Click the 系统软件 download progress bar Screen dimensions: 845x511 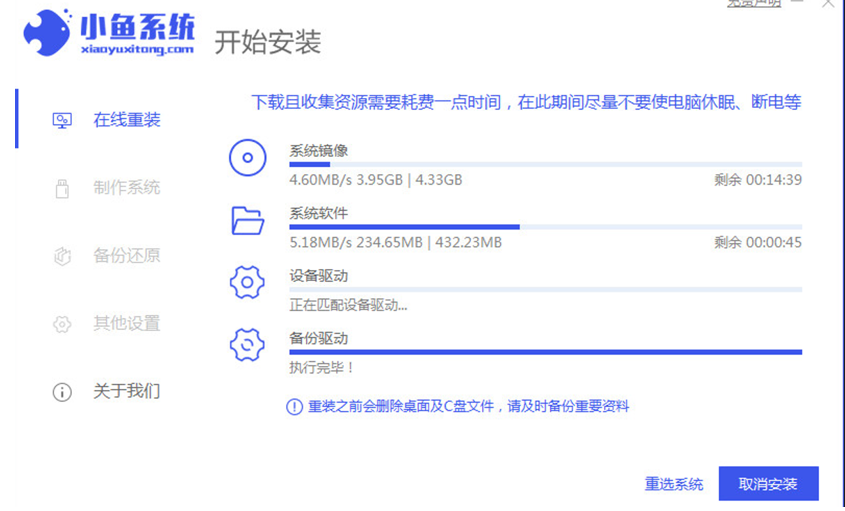coord(545,227)
